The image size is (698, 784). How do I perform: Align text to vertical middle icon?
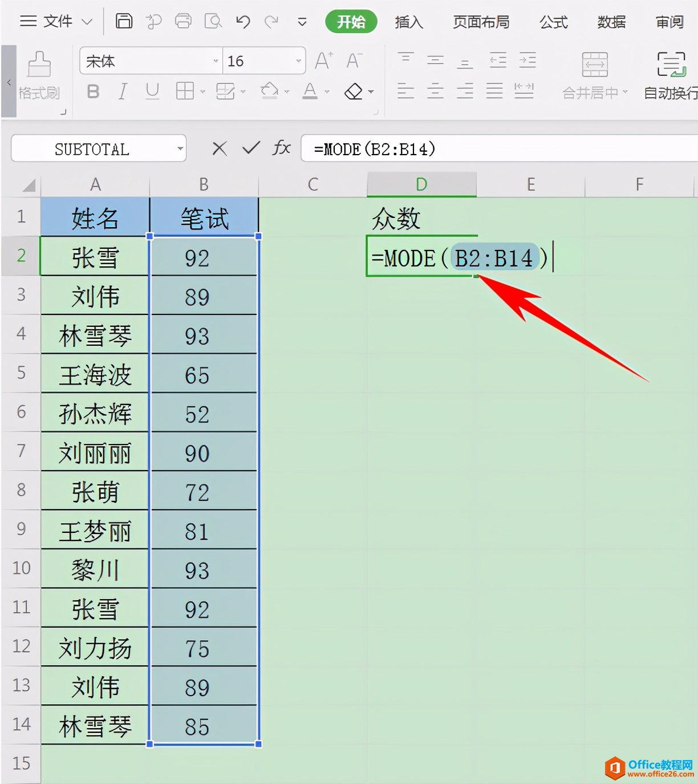tap(435, 59)
